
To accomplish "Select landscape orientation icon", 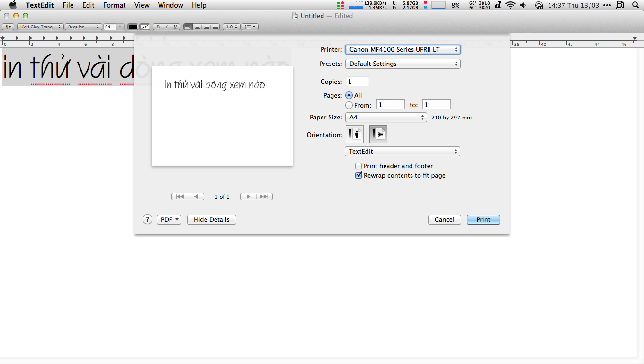I will tap(378, 134).
